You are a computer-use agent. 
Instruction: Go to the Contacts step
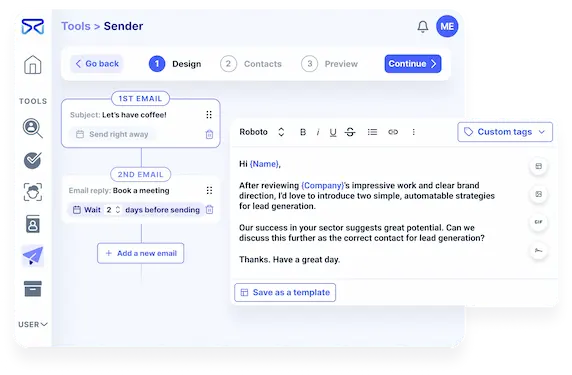251,64
